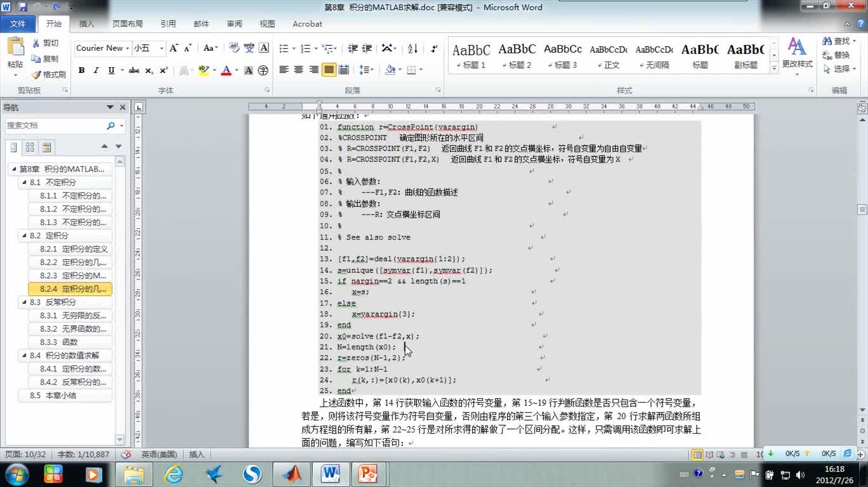Click the phonetic guide 文 icon
The image size is (868, 487).
pos(249,48)
